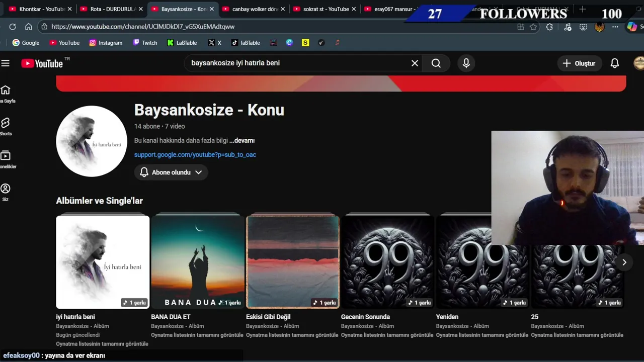The image size is (644, 362).
Task: Click the channel name Baysankosize - Konu
Action: click(x=209, y=110)
